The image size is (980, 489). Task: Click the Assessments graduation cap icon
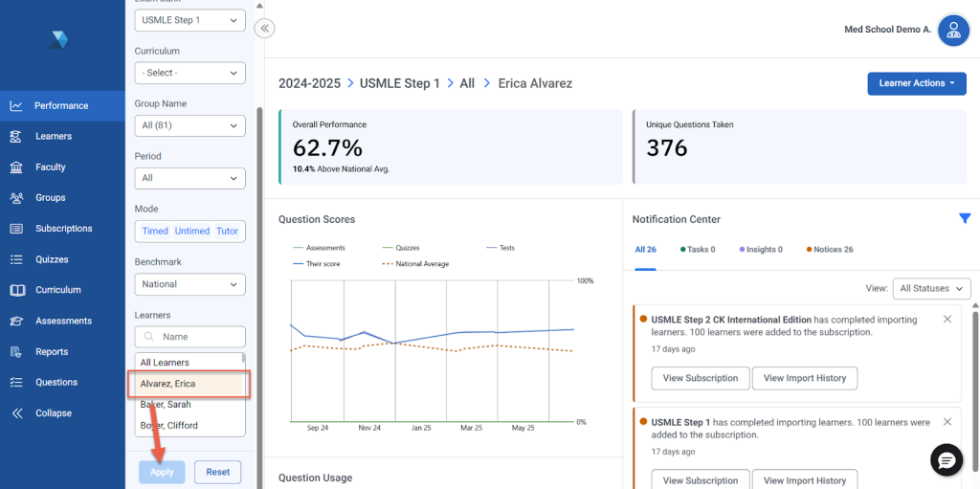click(16, 322)
